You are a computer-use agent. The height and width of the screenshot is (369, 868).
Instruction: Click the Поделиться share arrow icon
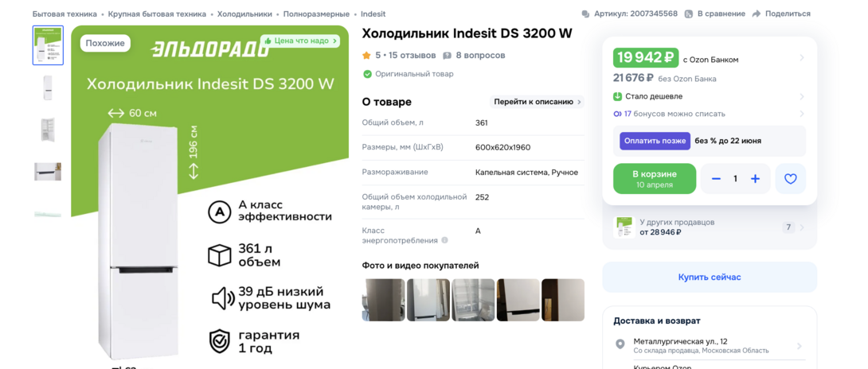click(x=757, y=14)
